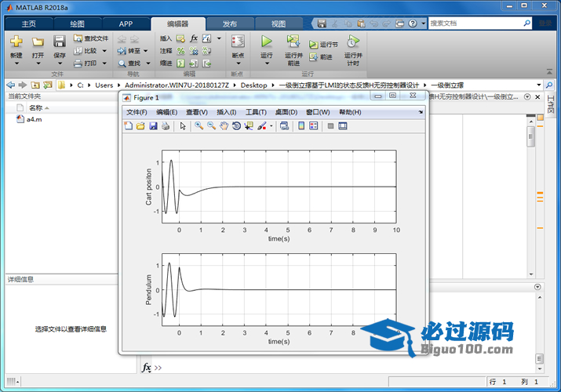561x392 pixels.
Task: Click the quick-access save icon near the search box
Action: point(322,24)
